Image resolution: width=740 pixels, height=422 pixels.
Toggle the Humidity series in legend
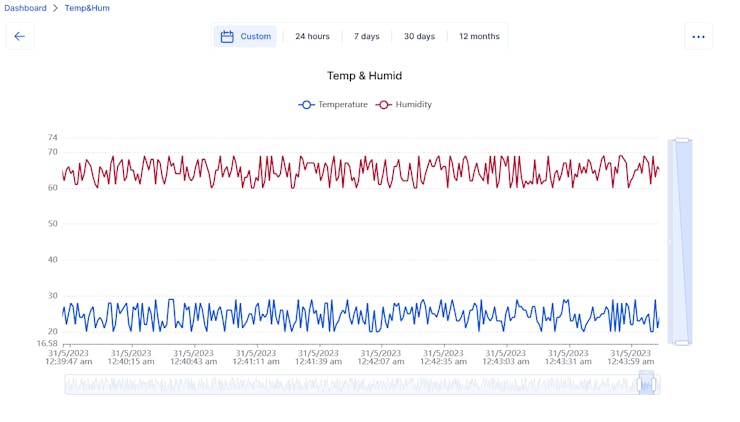[404, 104]
